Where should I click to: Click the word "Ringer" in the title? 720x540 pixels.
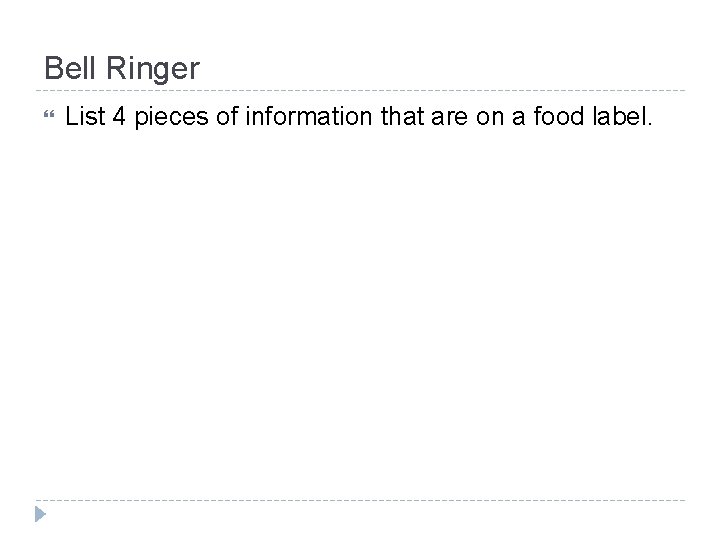pyautogui.click(x=153, y=69)
